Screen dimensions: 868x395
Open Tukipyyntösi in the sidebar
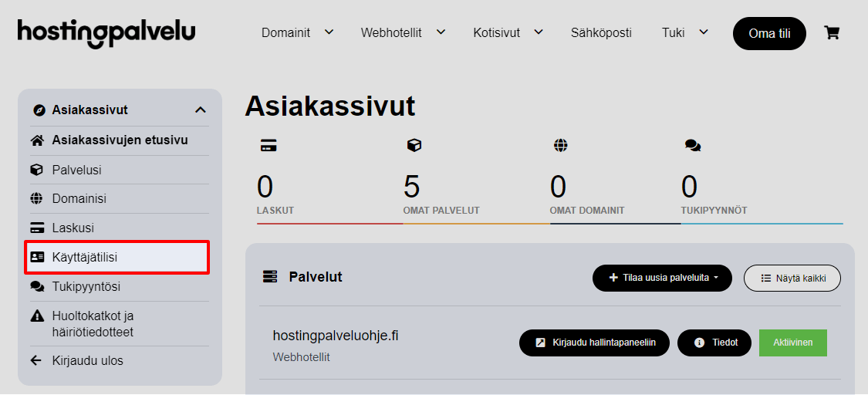[x=86, y=286]
